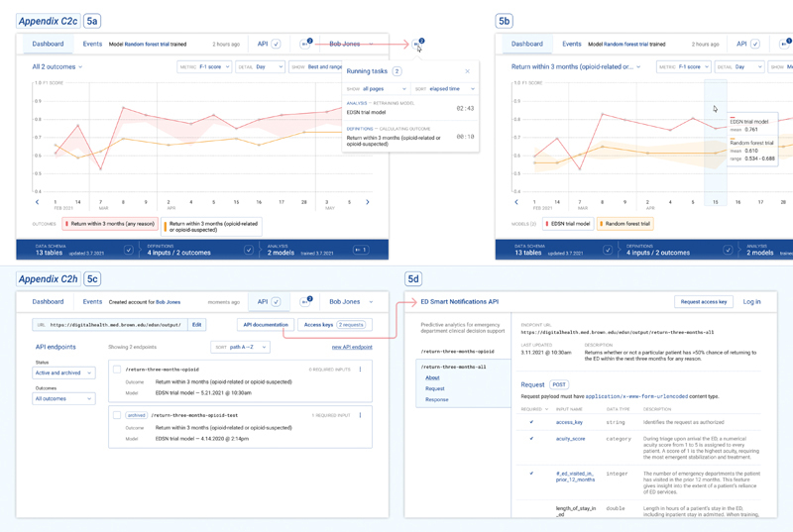Click previous dates arrow on 5a chart
Image resolution: width=793 pixels, height=532 pixels.
(x=37, y=202)
